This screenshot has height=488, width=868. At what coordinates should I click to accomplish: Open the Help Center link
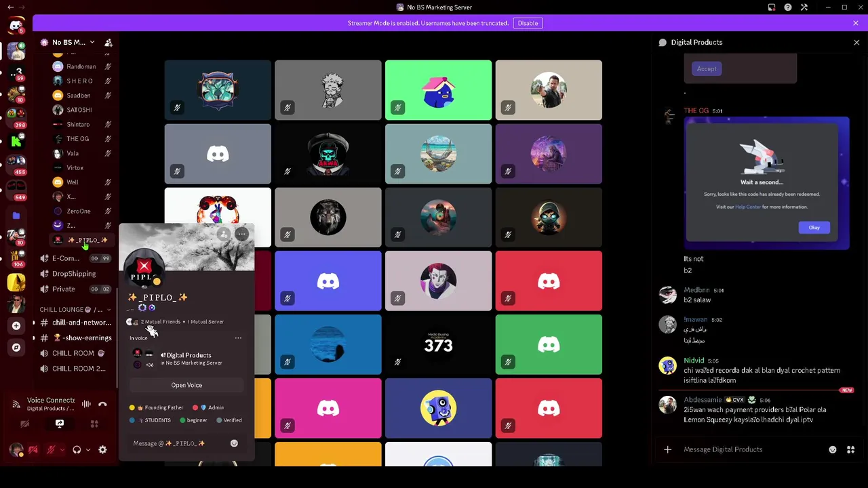point(748,207)
